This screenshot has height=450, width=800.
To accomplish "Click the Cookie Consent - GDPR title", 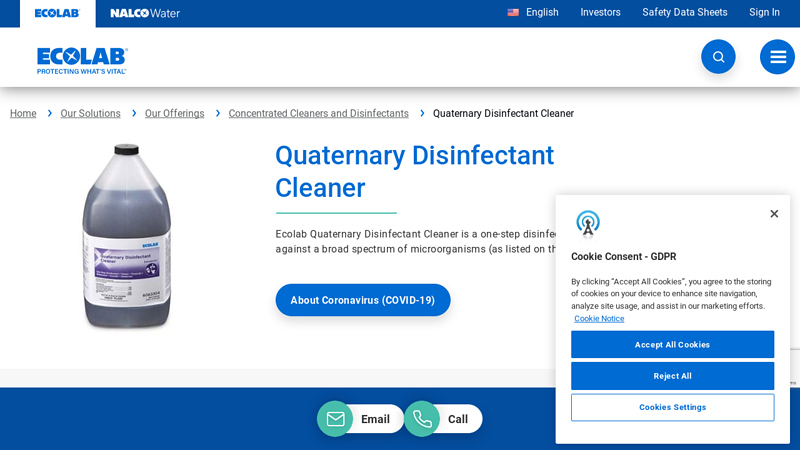I will [x=623, y=257].
